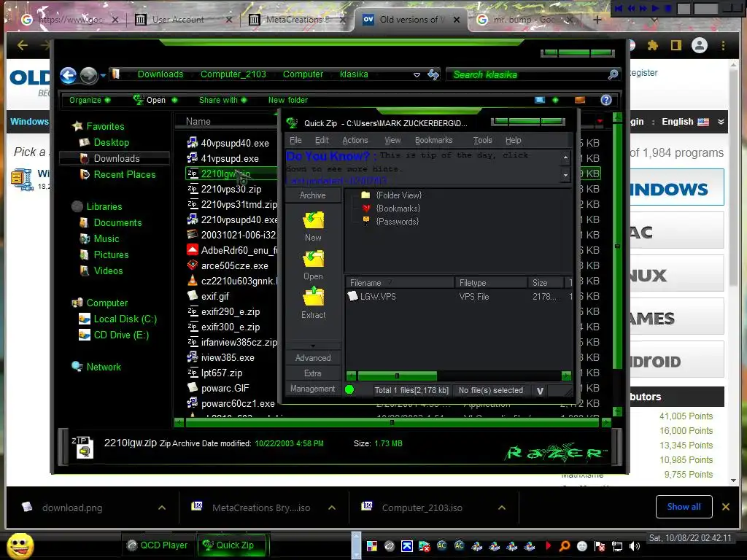Select Network in the navigation pane

(x=104, y=367)
